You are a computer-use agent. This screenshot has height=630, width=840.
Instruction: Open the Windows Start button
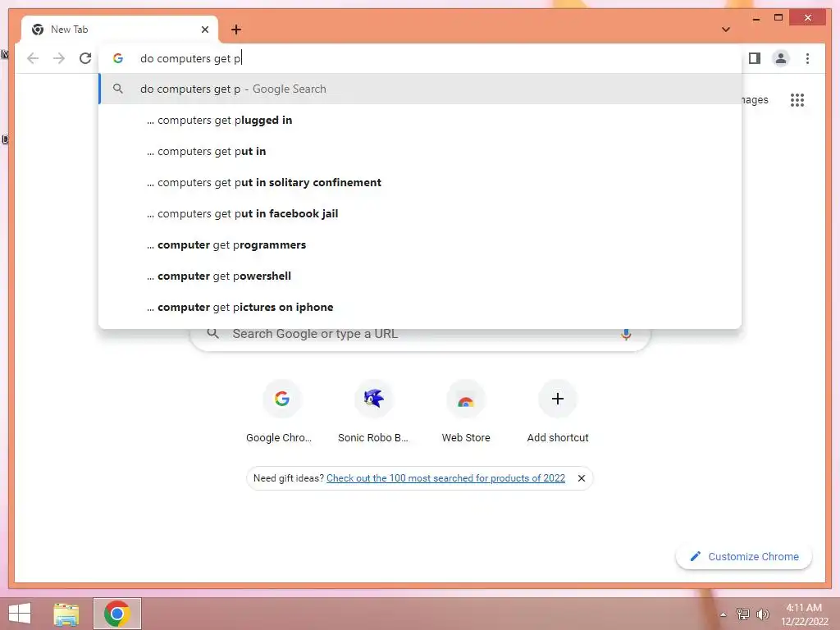20,614
